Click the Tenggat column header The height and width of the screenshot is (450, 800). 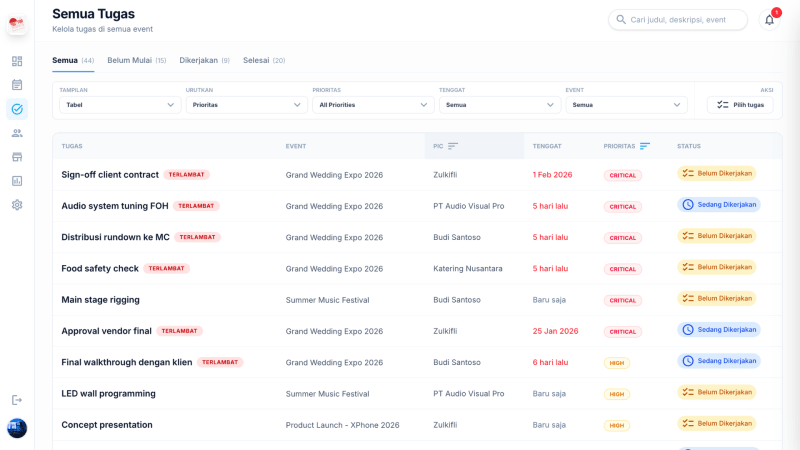point(547,146)
